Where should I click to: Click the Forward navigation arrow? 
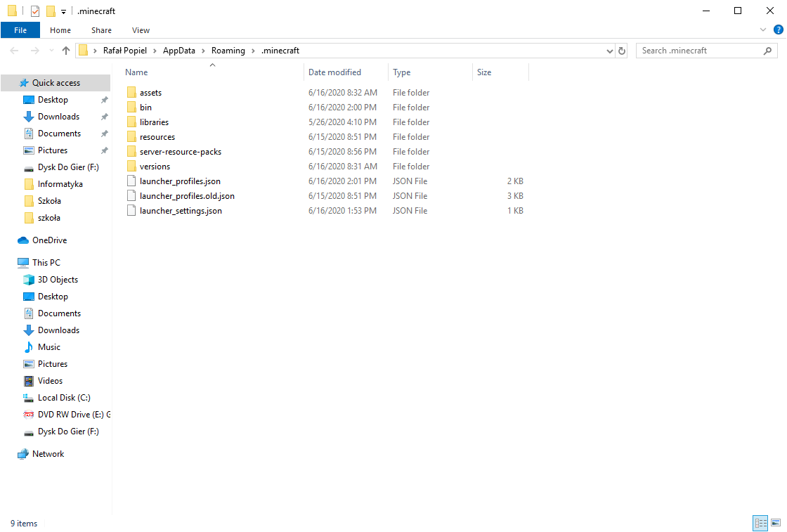click(34, 51)
